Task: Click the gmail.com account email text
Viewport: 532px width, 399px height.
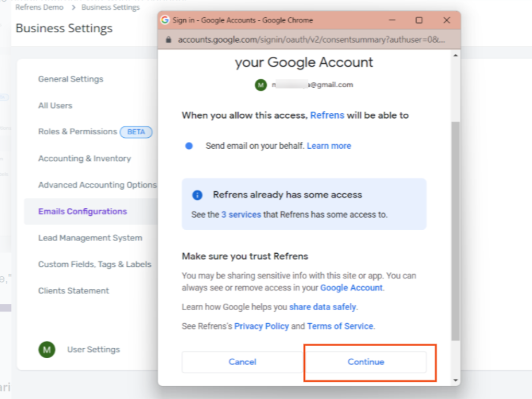Action: 312,85
